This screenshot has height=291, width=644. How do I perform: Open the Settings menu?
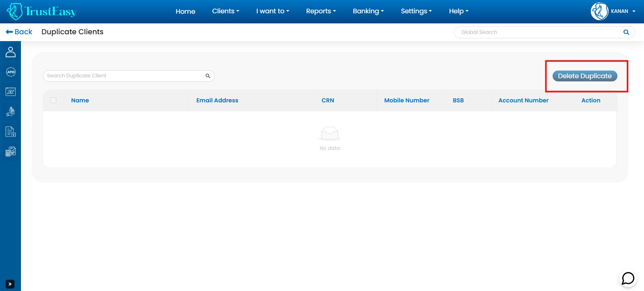coord(416,11)
